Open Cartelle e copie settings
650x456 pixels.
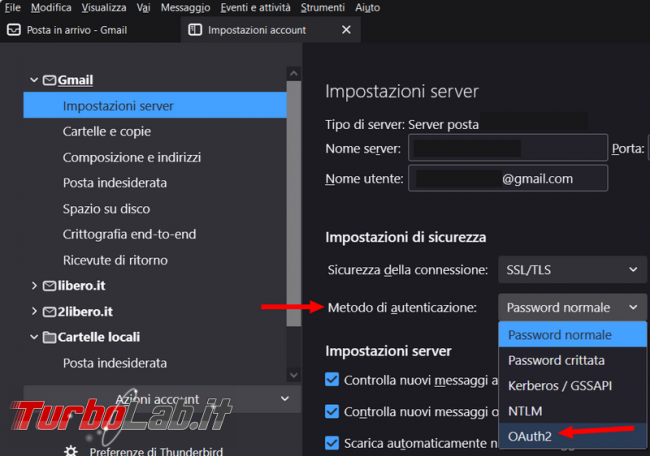tap(107, 131)
